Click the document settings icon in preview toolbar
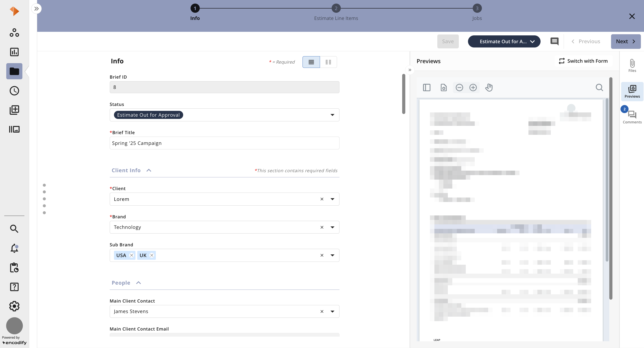This screenshot has height=348, width=644. point(444,88)
